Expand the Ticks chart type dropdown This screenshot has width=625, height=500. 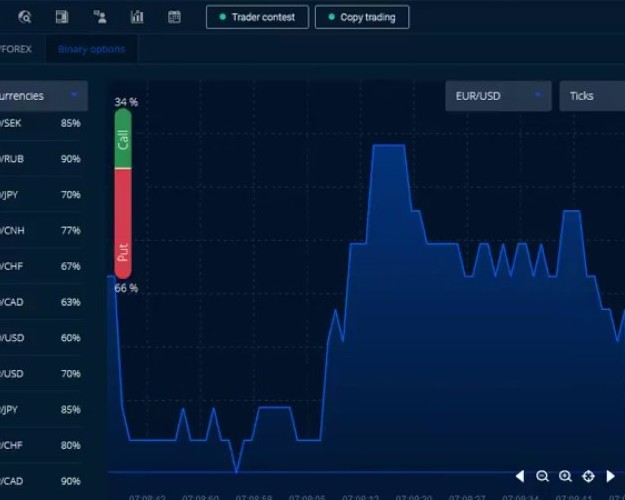click(x=592, y=96)
